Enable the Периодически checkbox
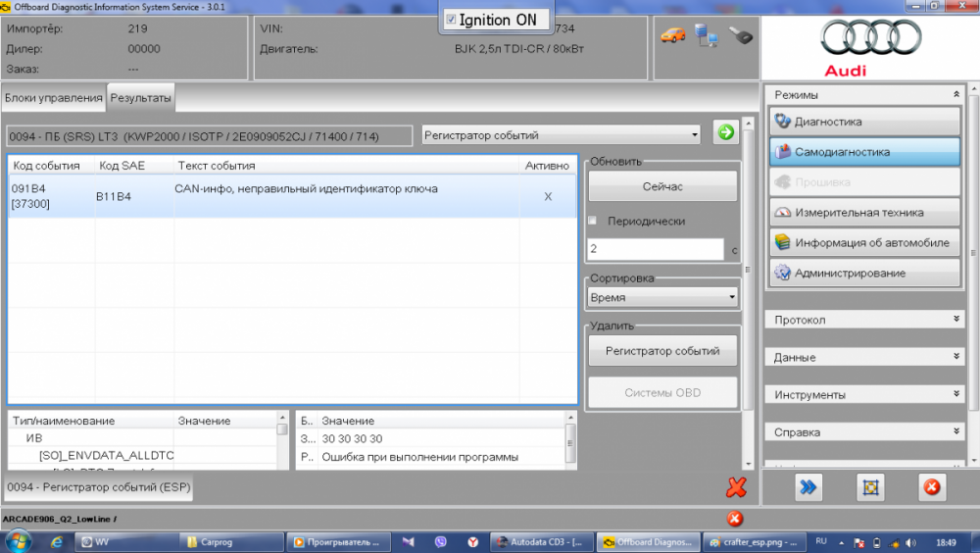980x553 pixels. click(593, 221)
